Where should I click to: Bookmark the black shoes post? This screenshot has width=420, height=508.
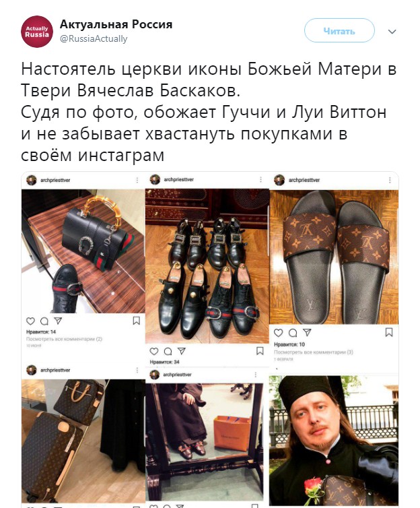260,351
